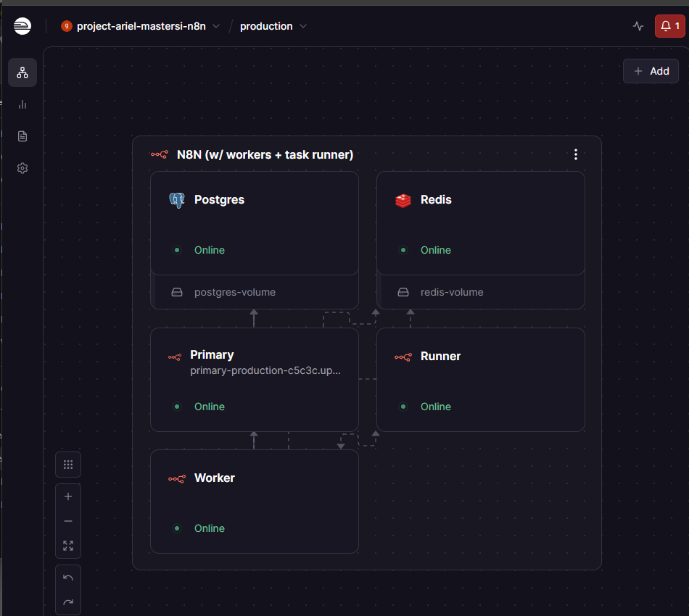Toggle the canvas grid dots button
This screenshot has height=616, width=689.
click(68, 465)
